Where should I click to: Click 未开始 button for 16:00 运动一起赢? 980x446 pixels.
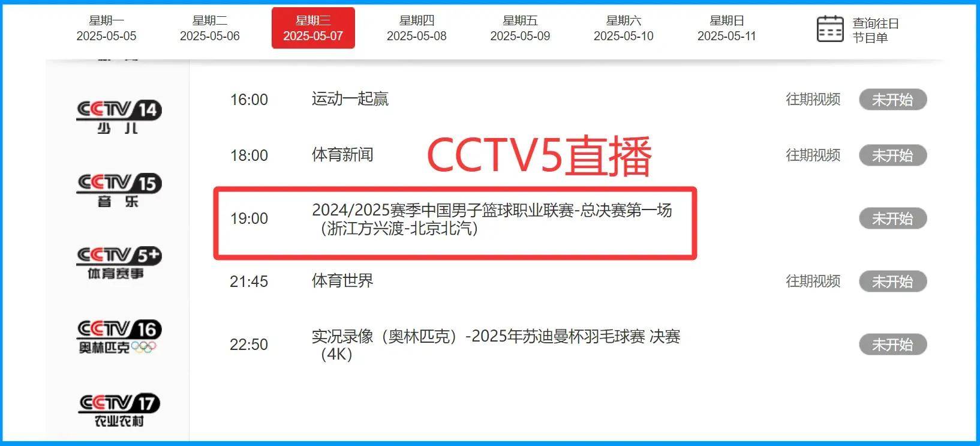coord(892,100)
